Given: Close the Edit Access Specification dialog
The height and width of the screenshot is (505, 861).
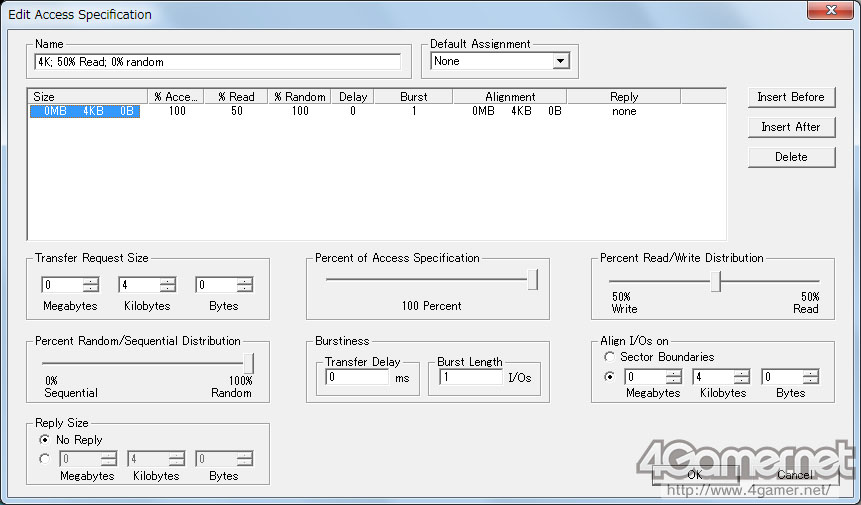Looking at the screenshot, I should point(828,12).
